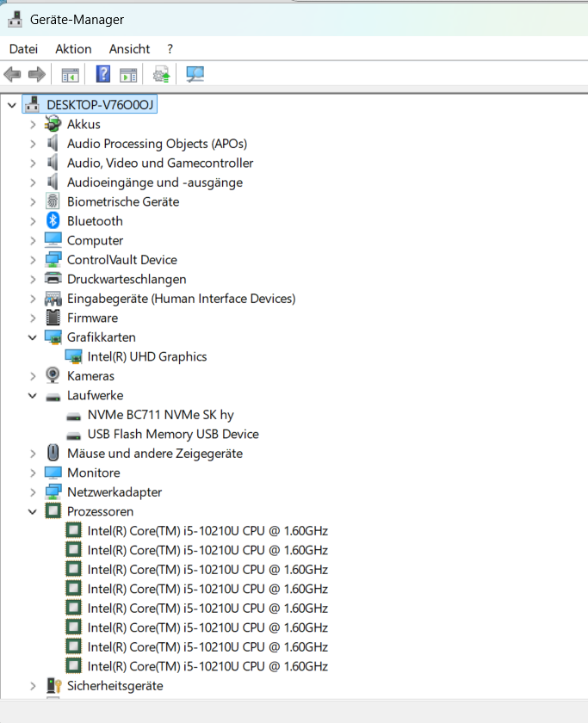The image size is (588, 723).
Task: Click the Netzwerkadapter network icon
Action: click(53, 492)
